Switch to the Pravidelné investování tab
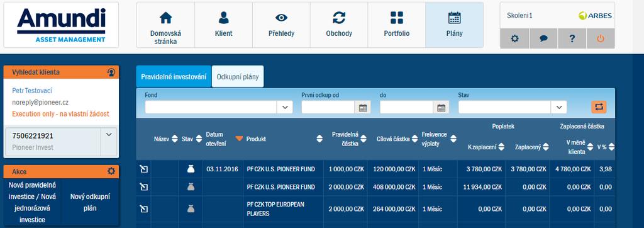The image size is (644, 228). pyautogui.click(x=174, y=77)
